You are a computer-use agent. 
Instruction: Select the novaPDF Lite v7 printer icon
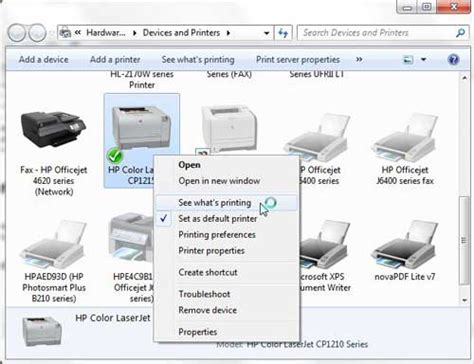point(405,244)
